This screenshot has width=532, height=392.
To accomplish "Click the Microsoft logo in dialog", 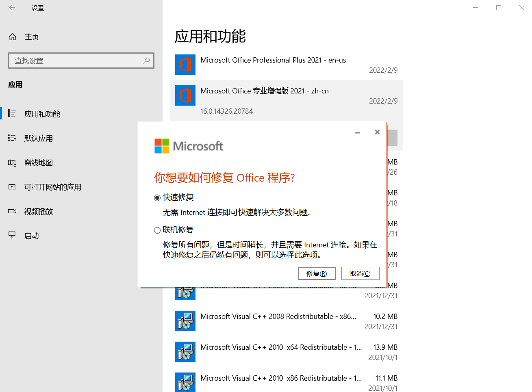I will 189,146.
